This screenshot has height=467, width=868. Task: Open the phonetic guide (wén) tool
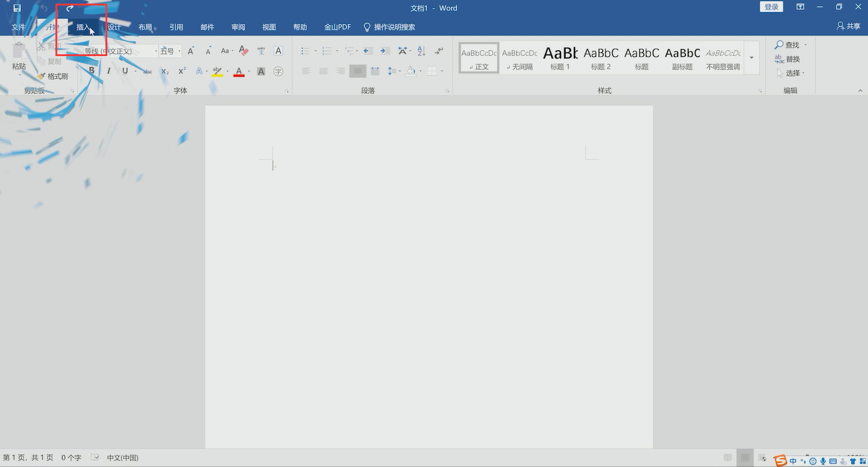pos(261,51)
